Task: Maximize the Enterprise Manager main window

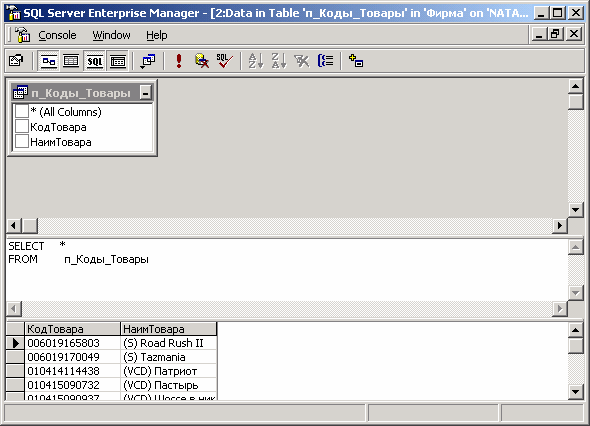Action: [x=557, y=13]
